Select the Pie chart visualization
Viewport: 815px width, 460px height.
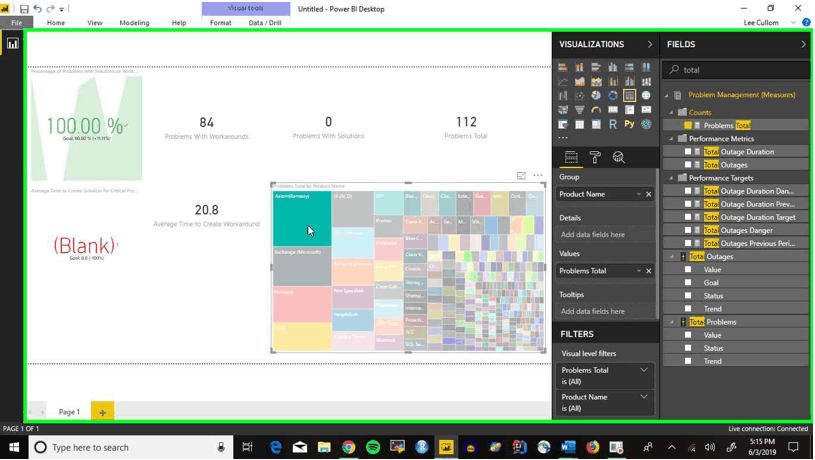[596, 96]
